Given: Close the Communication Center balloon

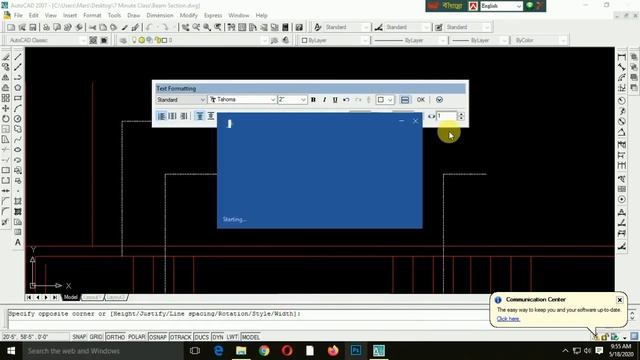Looking at the screenshot, I should coord(620,300).
